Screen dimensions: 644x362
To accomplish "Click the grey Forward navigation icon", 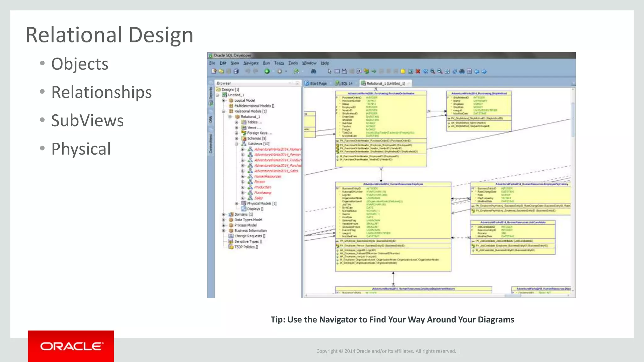I will click(x=280, y=71).
